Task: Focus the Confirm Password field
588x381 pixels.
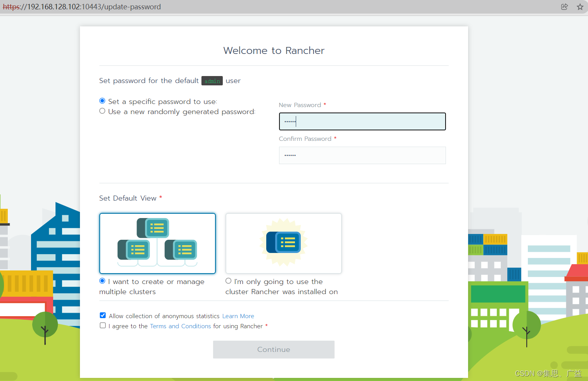Action: (x=362, y=155)
